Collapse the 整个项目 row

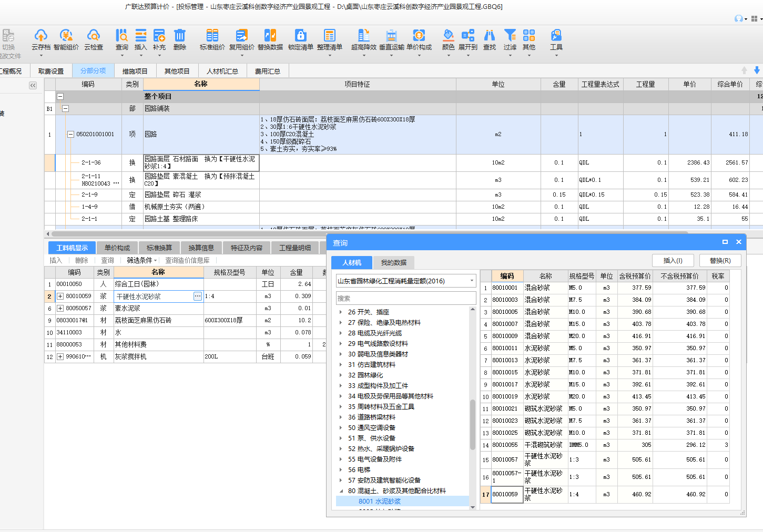click(x=60, y=96)
